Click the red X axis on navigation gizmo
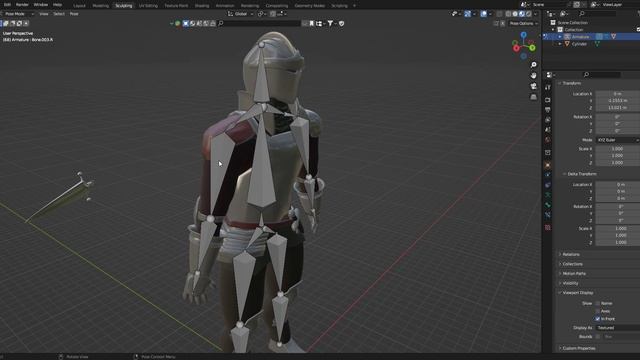 (516, 49)
